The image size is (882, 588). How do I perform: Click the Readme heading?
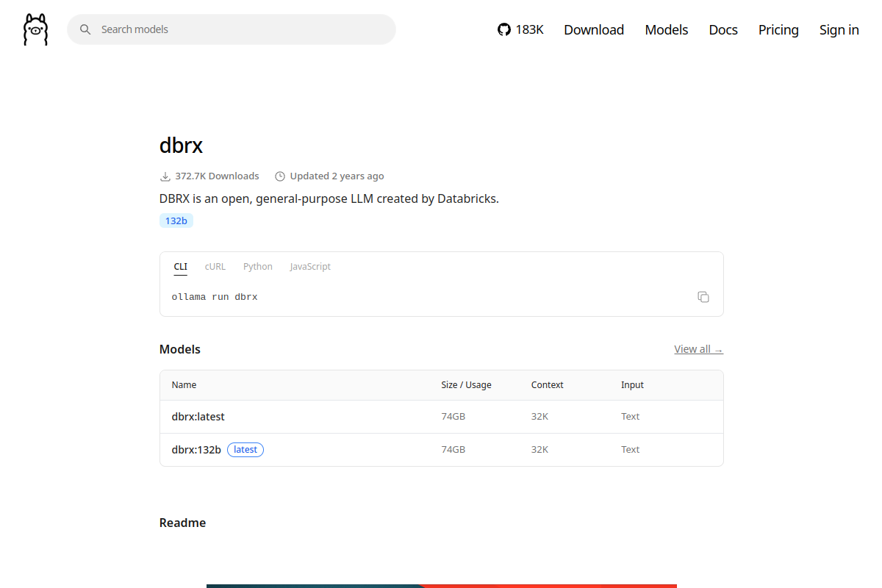(x=182, y=523)
